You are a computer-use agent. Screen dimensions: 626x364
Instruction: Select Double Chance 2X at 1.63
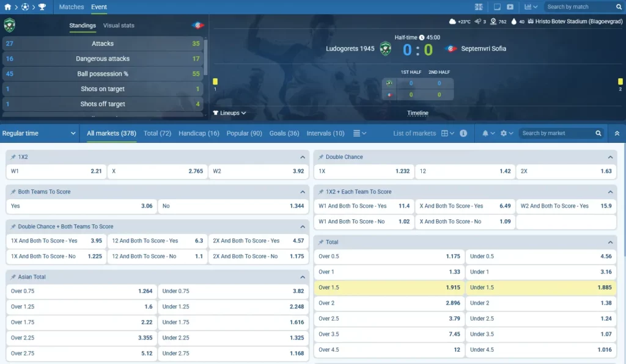pos(566,171)
